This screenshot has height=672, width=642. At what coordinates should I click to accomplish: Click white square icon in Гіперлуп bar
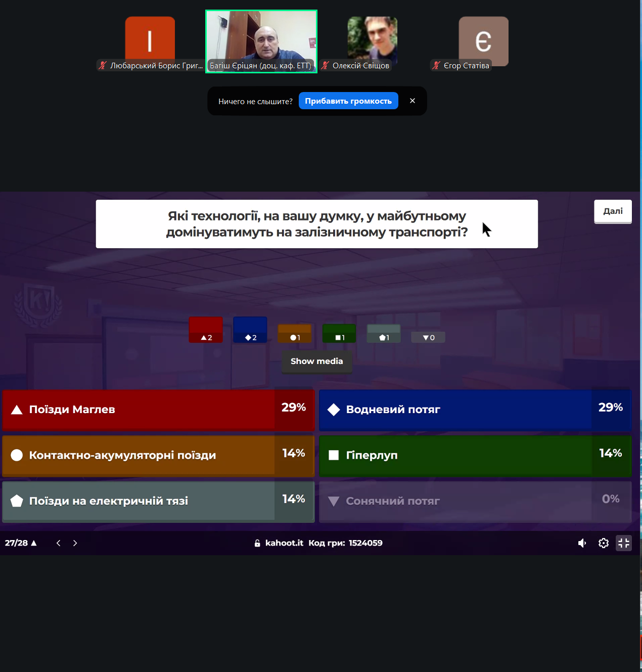coord(334,455)
